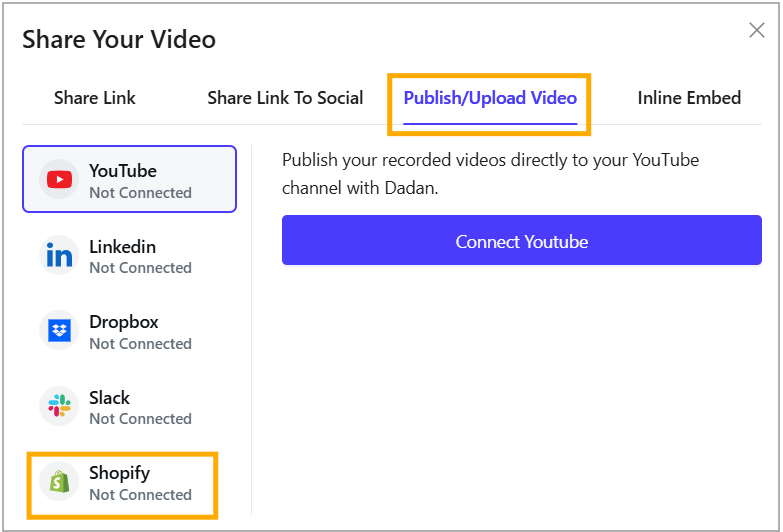Select the Slack service name label
This screenshot has width=783, height=532.
(x=109, y=398)
